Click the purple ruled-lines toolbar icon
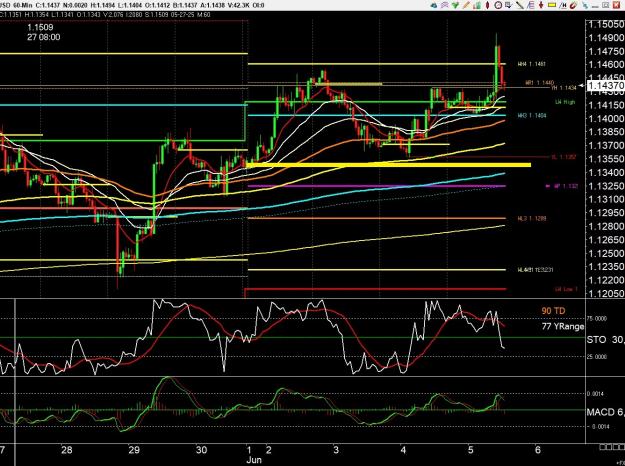Image resolution: width=625 pixels, height=466 pixels. coord(531,5)
